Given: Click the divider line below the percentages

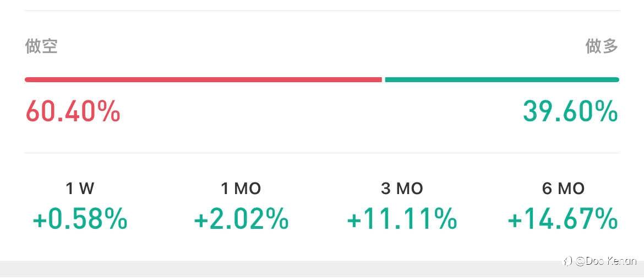Looking at the screenshot, I should 322,153.
